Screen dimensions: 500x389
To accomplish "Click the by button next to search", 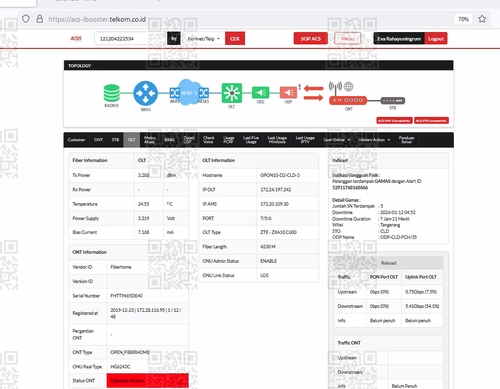I will (x=174, y=38).
